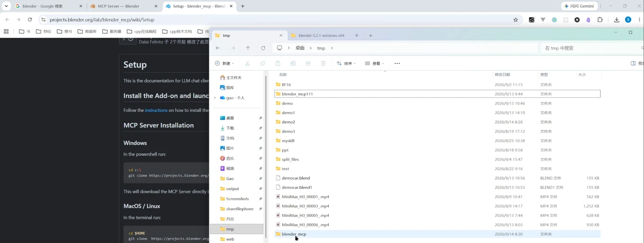644x243 pixels.
Task: Sort by 名称 column header
Action: (283, 74)
